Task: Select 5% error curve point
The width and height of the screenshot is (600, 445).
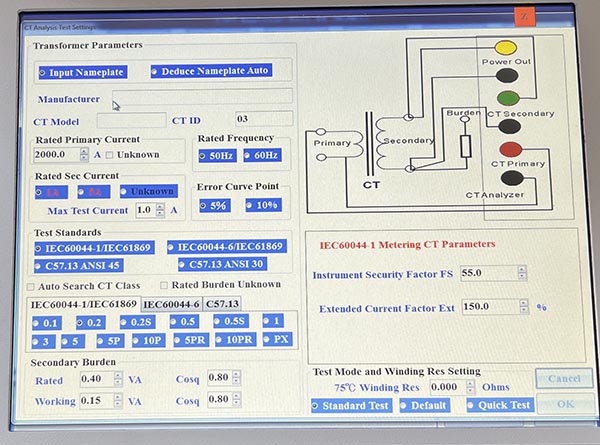Action: (215, 205)
